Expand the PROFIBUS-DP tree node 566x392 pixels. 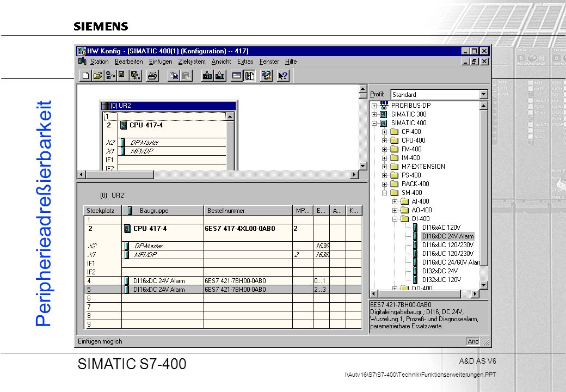click(374, 106)
